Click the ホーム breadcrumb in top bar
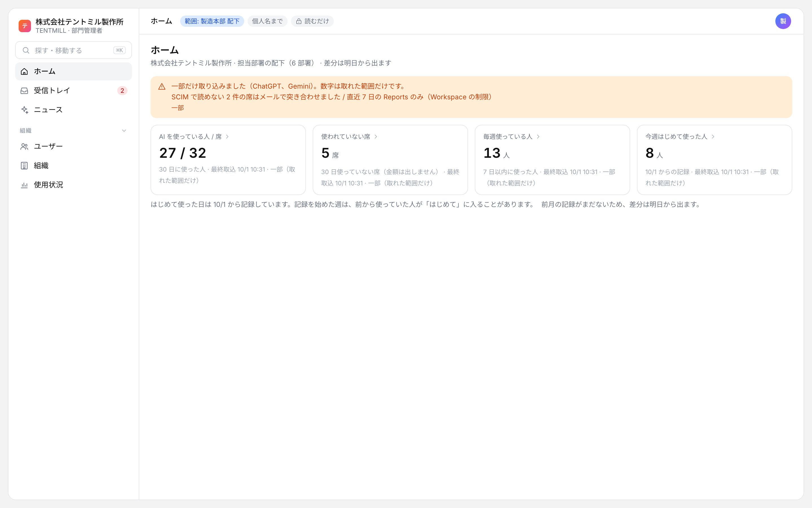 161,21
